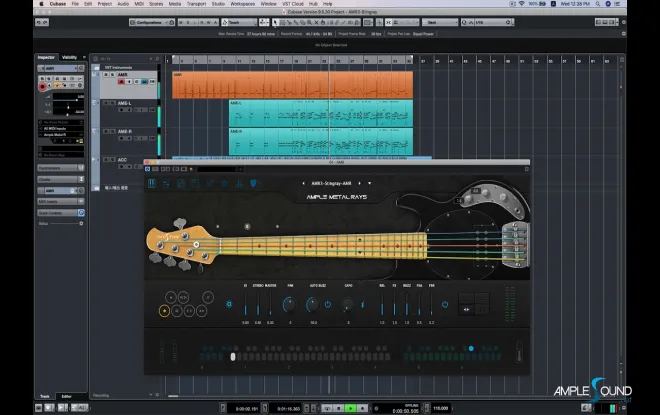Click the Record button in transport bar

(362, 408)
